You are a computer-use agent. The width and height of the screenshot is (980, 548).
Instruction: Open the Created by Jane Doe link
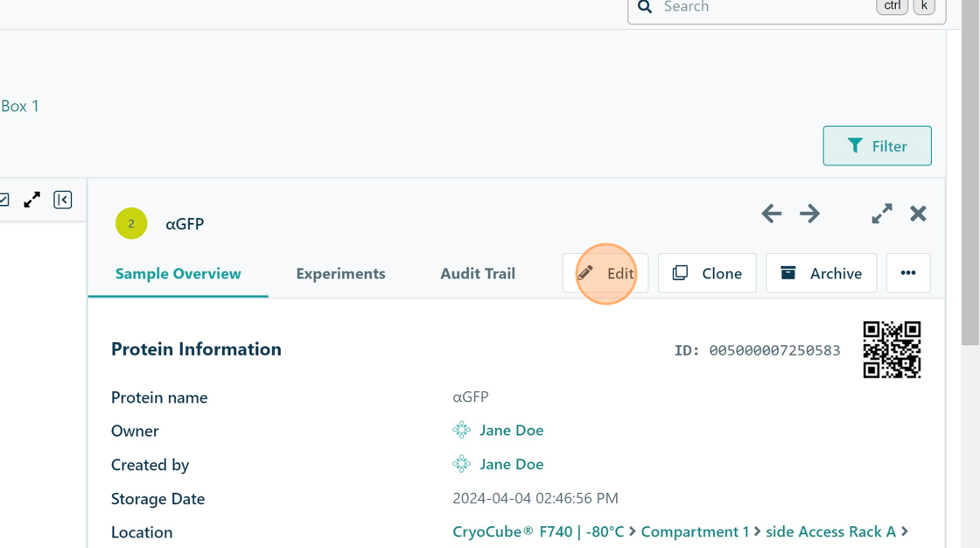point(511,464)
